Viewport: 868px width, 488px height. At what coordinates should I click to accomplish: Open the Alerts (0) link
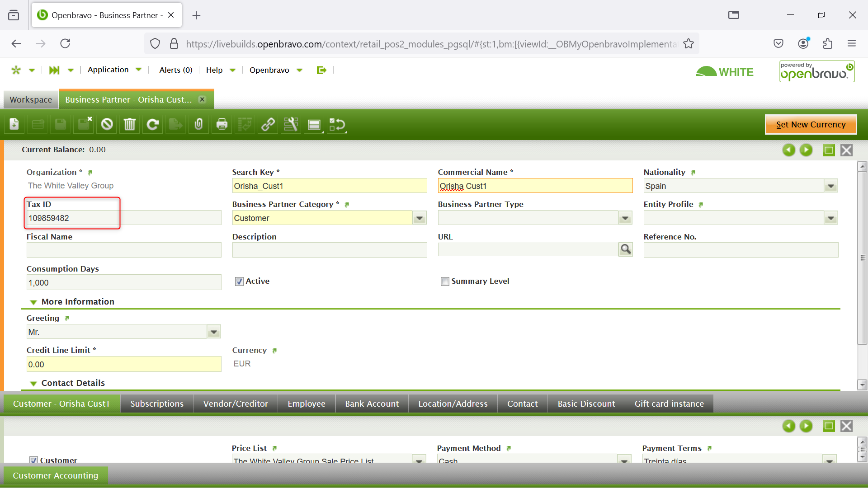pos(175,70)
